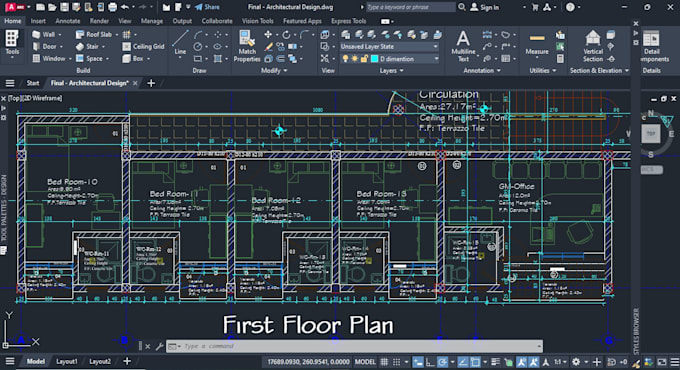Select the Box tool
680x370 pixels.
point(133,58)
